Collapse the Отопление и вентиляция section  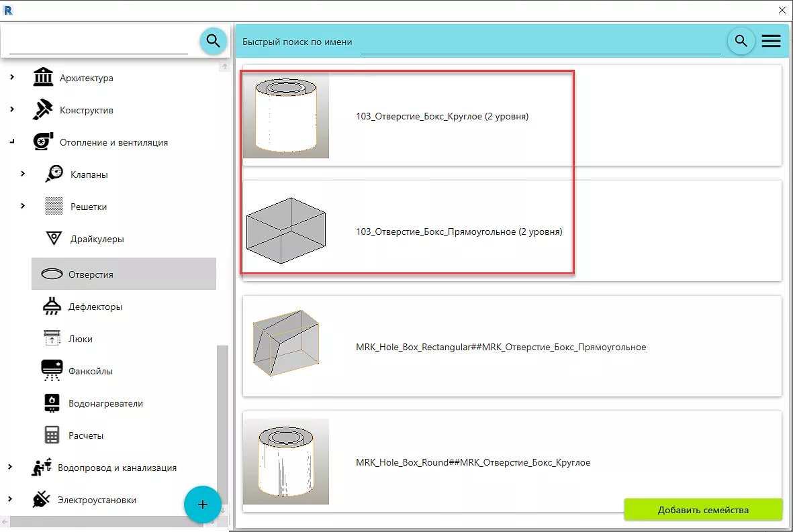(x=11, y=142)
